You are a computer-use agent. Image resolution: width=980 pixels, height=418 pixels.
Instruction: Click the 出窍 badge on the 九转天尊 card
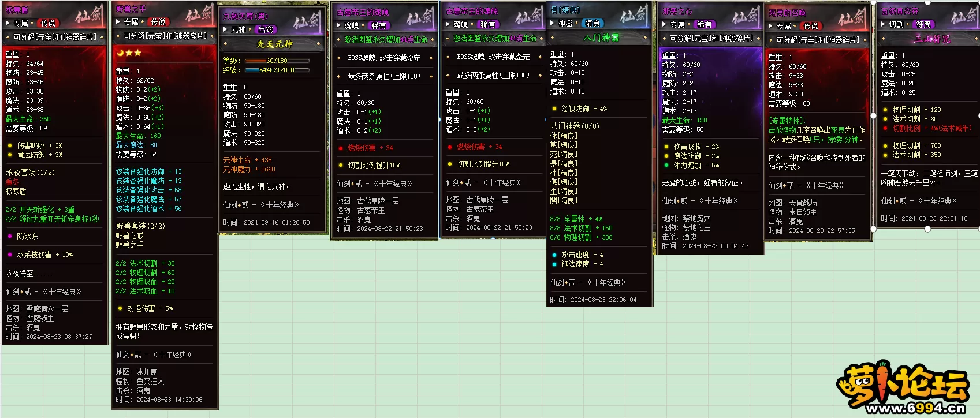tap(266, 29)
